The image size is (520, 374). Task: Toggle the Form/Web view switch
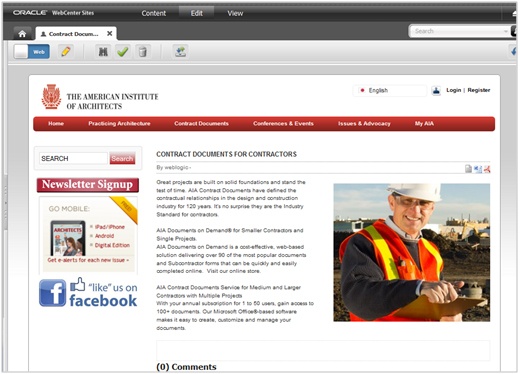[x=32, y=52]
